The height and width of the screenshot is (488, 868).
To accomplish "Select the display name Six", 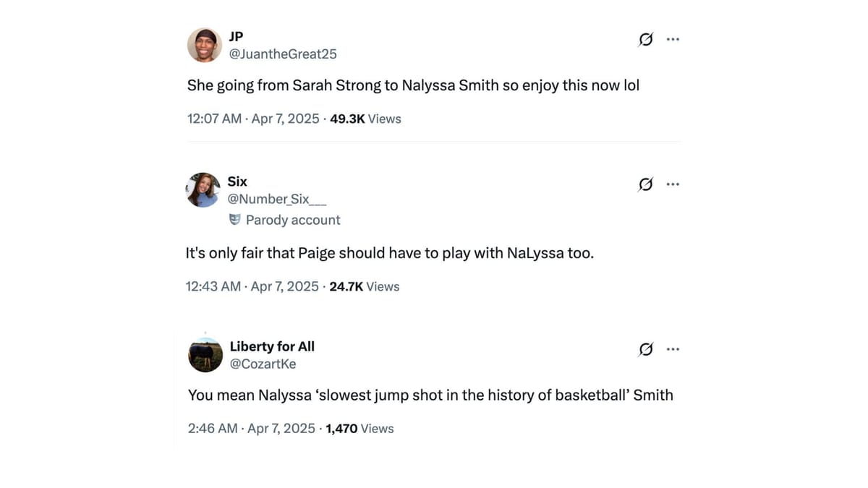I will (237, 181).
